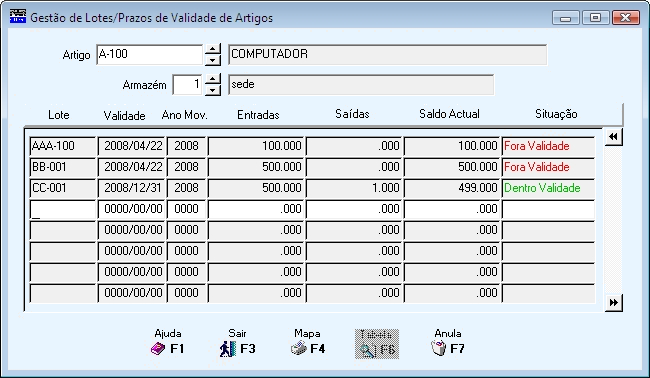The width and height of the screenshot is (650, 378).
Task: Decrease Armazém number with the down arrow
Action: [x=213, y=90]
